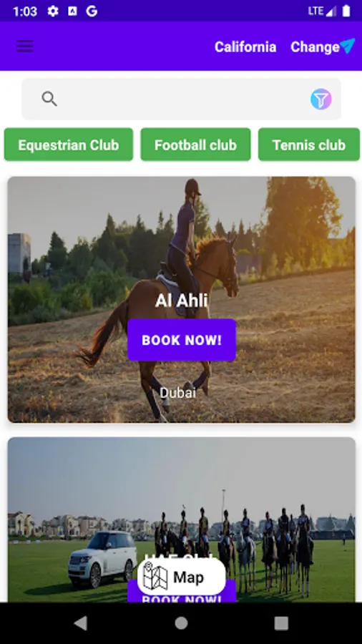This screenshot has height=644, width=362.
Task: Select the Football club category
Action: pyautogui.click(x=195, y=145)
